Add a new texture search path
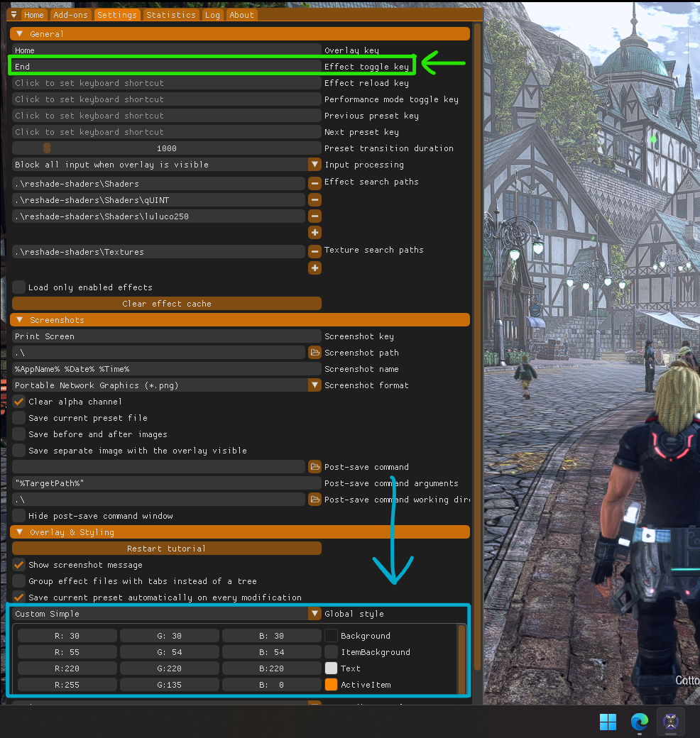 pos(315,268)
